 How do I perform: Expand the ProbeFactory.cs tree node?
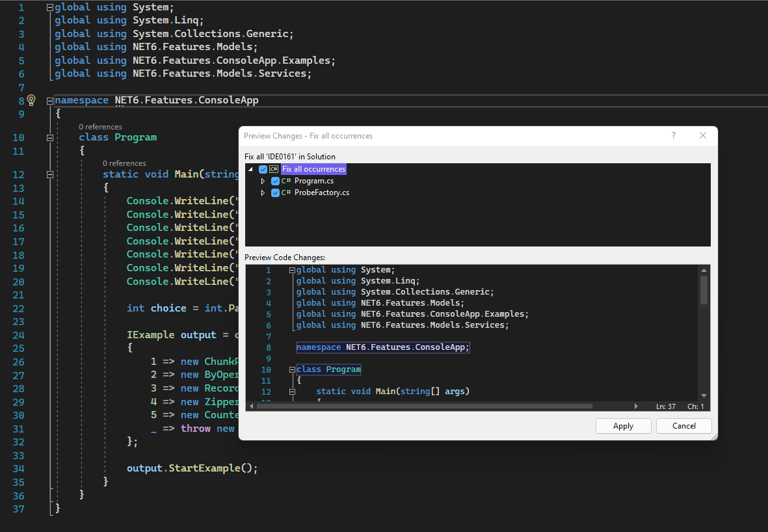[x=263, y=193]
